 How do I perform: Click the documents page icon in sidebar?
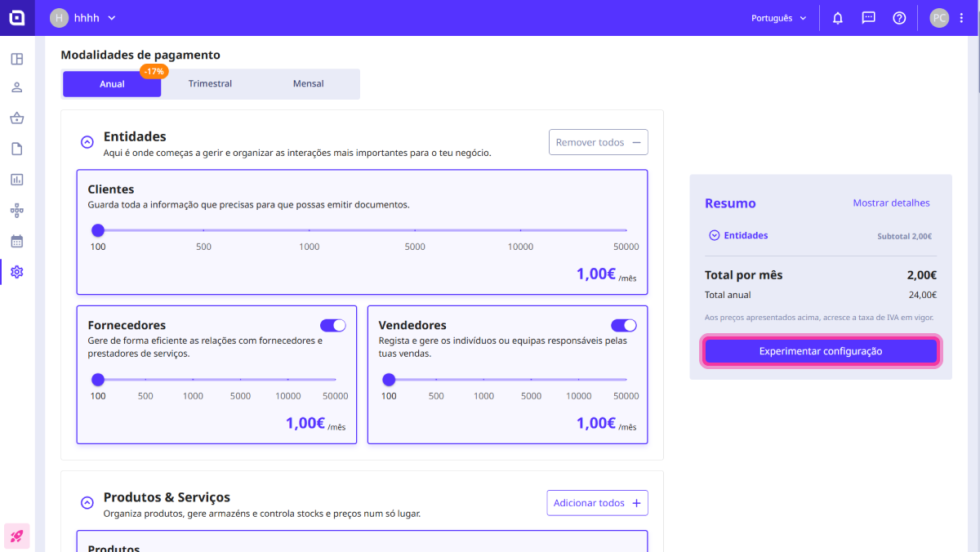pos(16,149)
